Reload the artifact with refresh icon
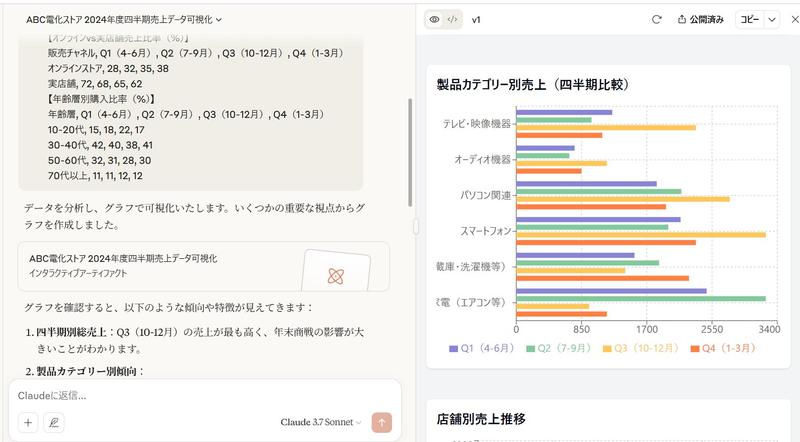Viewport: 800px width, 442px height. click(657, 19)
